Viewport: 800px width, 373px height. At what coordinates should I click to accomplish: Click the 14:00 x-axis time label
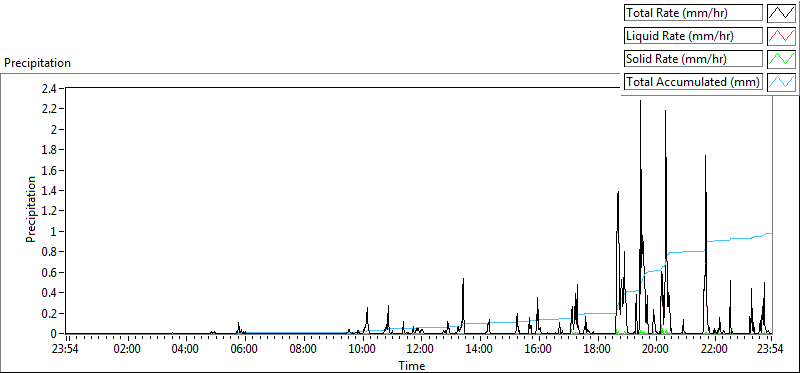click(479, 350)
